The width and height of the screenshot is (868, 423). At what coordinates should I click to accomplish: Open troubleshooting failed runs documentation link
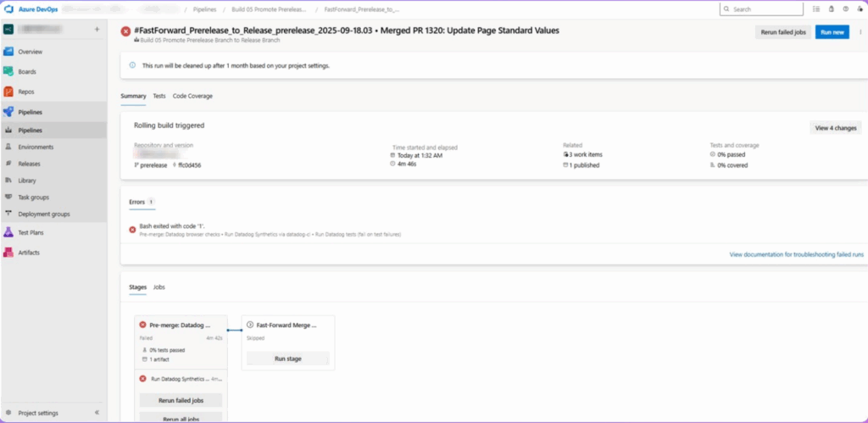pyautogui.click(x=796, y=254)
